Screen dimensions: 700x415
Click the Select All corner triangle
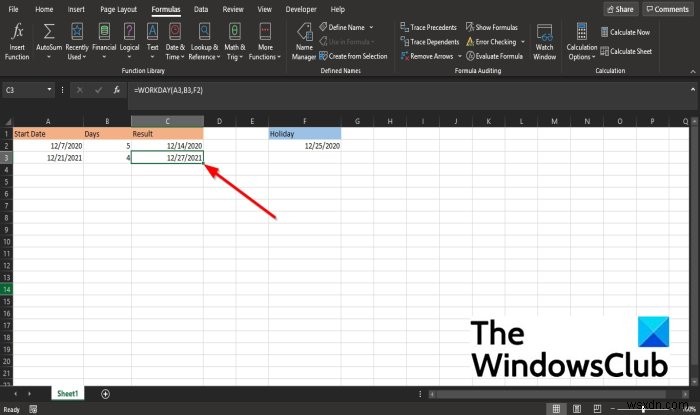pos(7,121)
